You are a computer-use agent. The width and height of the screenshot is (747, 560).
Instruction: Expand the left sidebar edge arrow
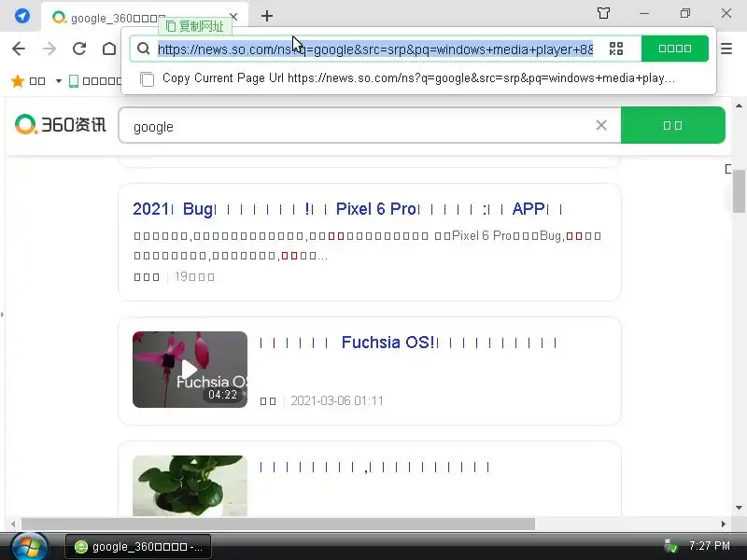point(3,315)
